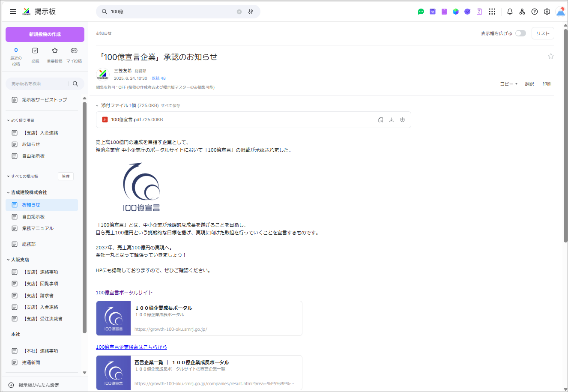568x392 pixels.
Task: Open the apps grid launcher
Action: click(x=492, y=12)
